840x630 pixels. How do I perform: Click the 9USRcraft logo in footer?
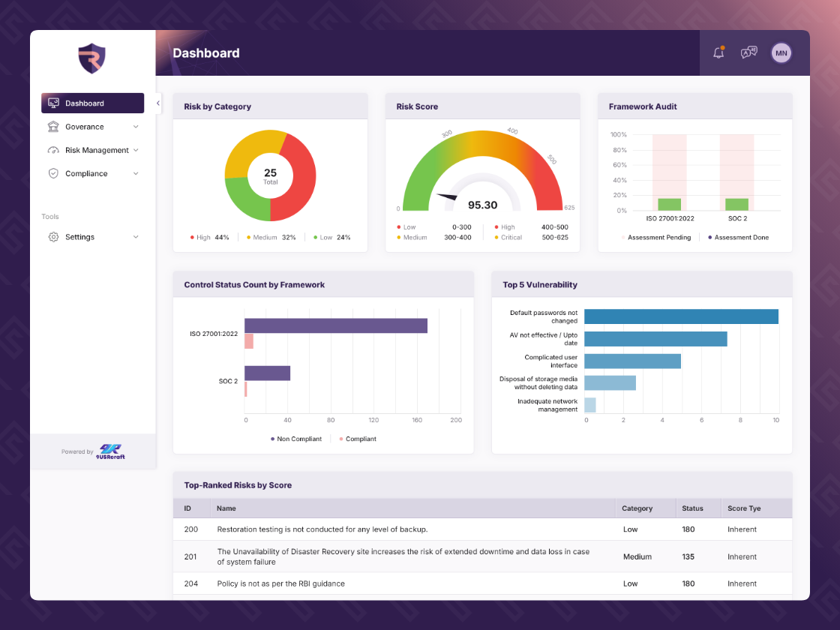111,451
